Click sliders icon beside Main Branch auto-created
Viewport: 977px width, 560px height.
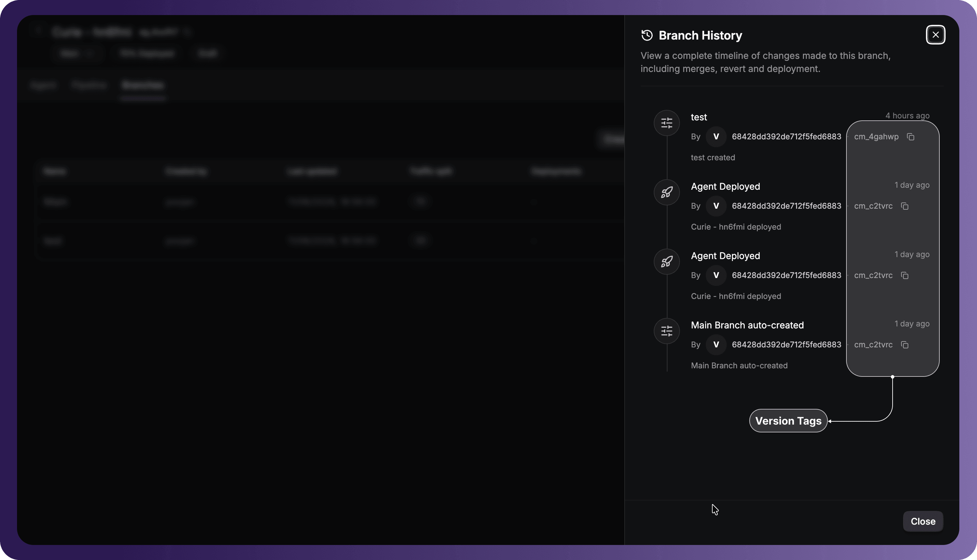click(666, 331)
